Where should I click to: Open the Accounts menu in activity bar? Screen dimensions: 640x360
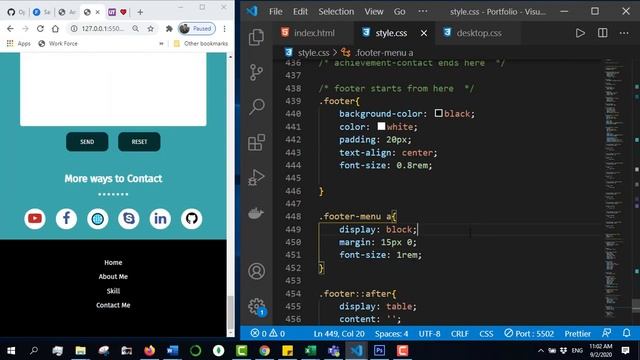tap(256, 271)
